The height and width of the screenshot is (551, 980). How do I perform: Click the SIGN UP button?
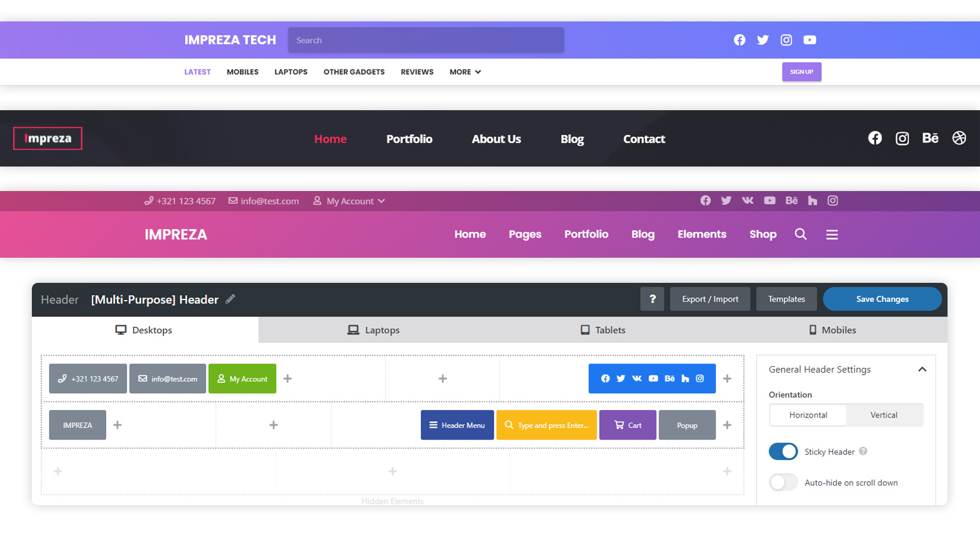[801, 72]
